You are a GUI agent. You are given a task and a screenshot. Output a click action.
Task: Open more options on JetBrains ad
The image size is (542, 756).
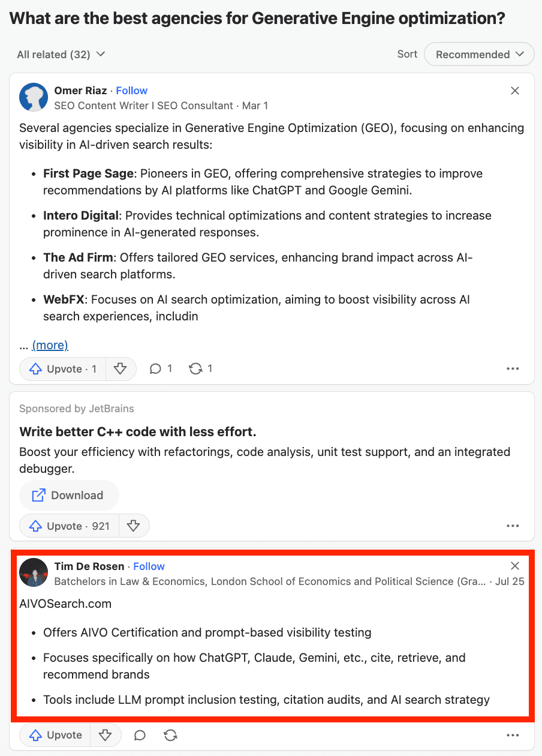512,526
